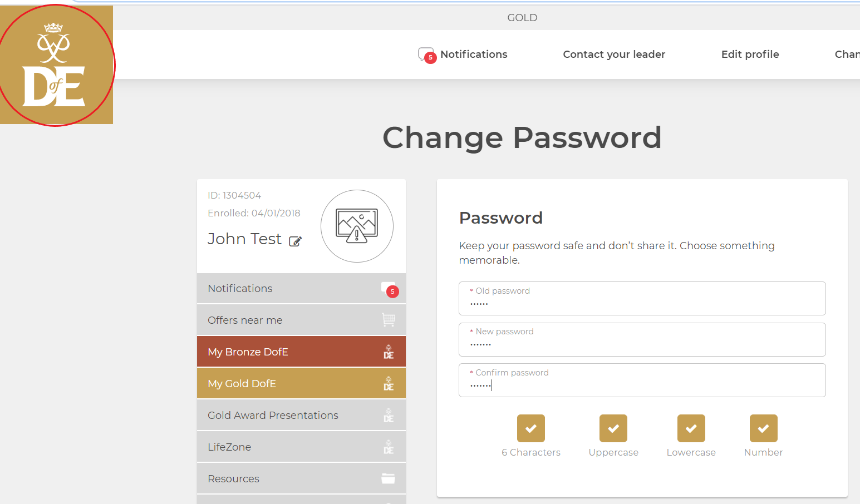Open Notifications in the sidebar menu
860x504 pixels.
(x=301, y=288)
